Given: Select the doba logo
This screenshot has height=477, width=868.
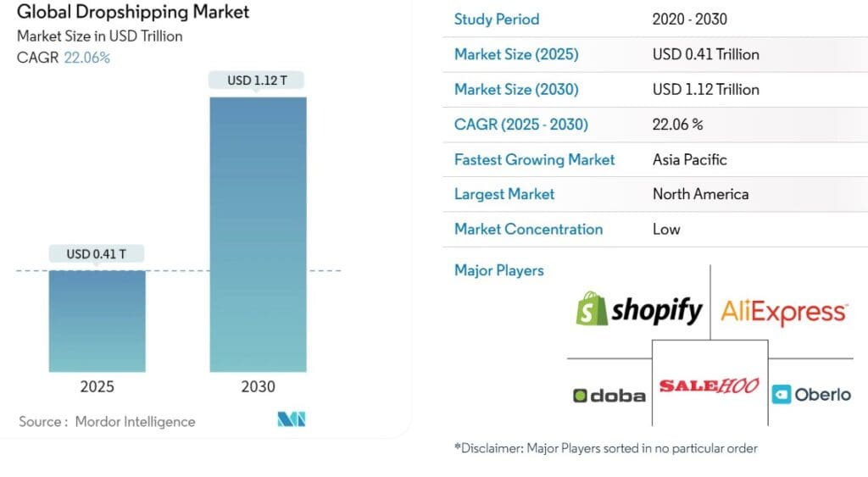Looking at the screenshot, I should (609, 396).
